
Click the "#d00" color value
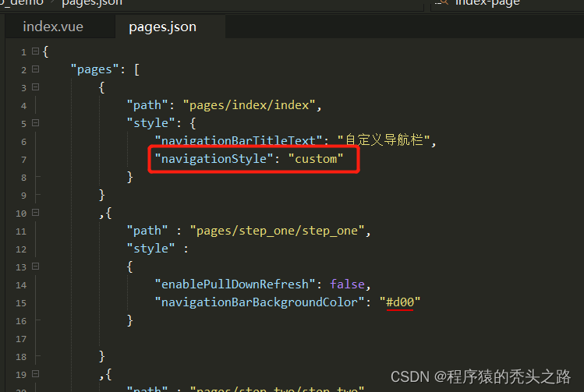point(400,302)
